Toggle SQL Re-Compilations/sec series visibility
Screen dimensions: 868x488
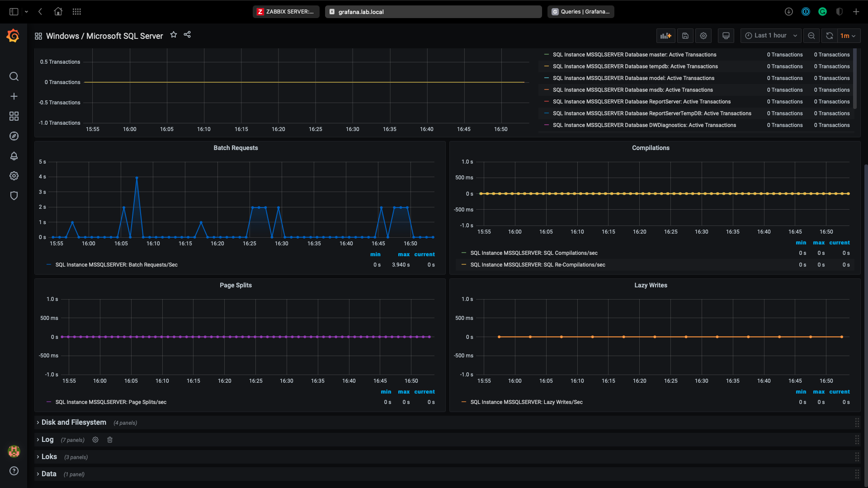[538, 265]
